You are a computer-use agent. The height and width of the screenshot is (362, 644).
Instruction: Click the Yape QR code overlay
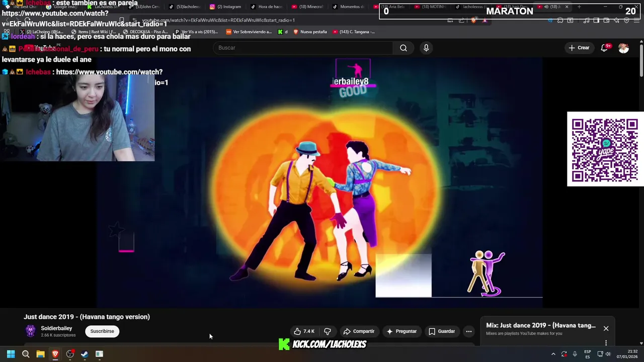tap(605, 149)
